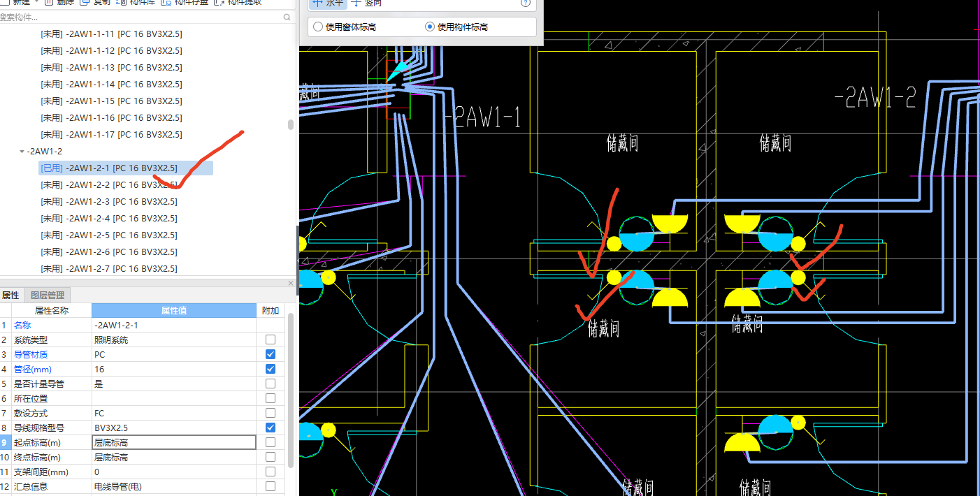Image resolution: width=980 pixels, height=496 pixels.
Task: Click the 支架间距 value 0
Action: (x=174, y=472)
